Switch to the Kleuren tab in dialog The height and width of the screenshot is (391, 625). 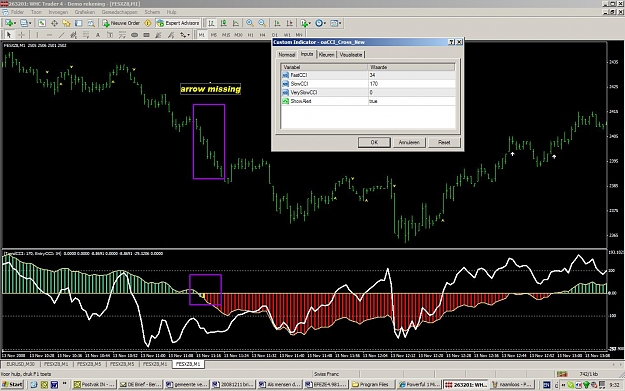(x=326, y=55)
